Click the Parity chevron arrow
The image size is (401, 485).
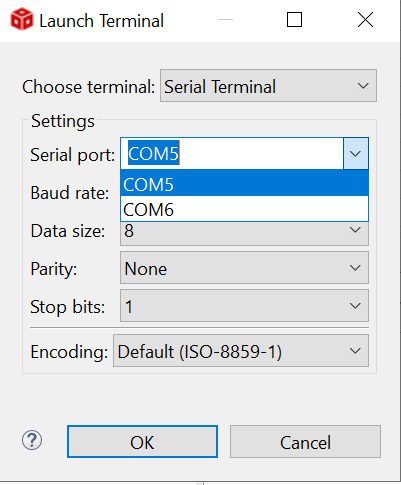coord(355,268)
